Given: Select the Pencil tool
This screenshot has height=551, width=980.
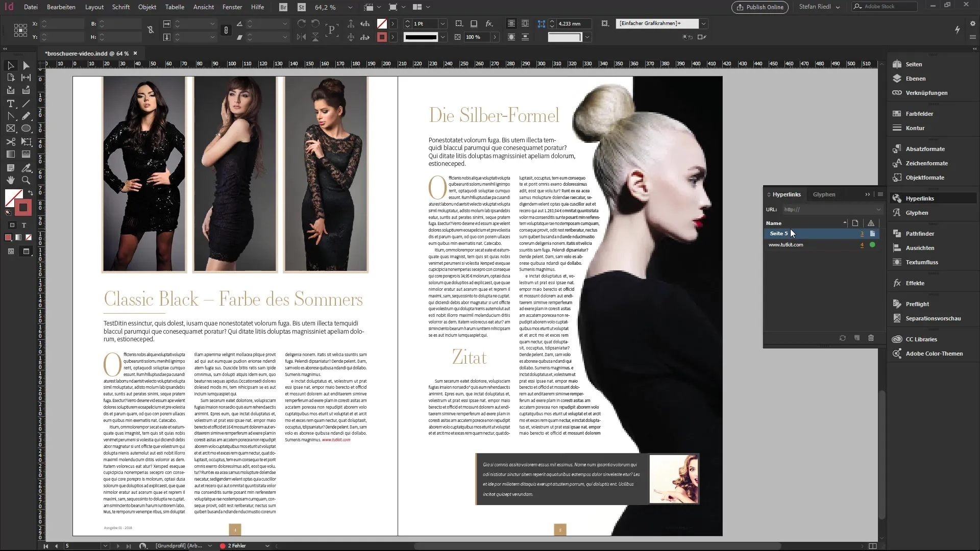Looking at the screenshot, I should tap(26, 116).
